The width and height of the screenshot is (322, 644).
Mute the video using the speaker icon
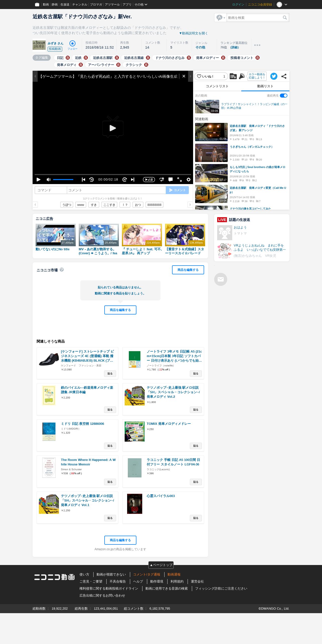coord(48,180)
